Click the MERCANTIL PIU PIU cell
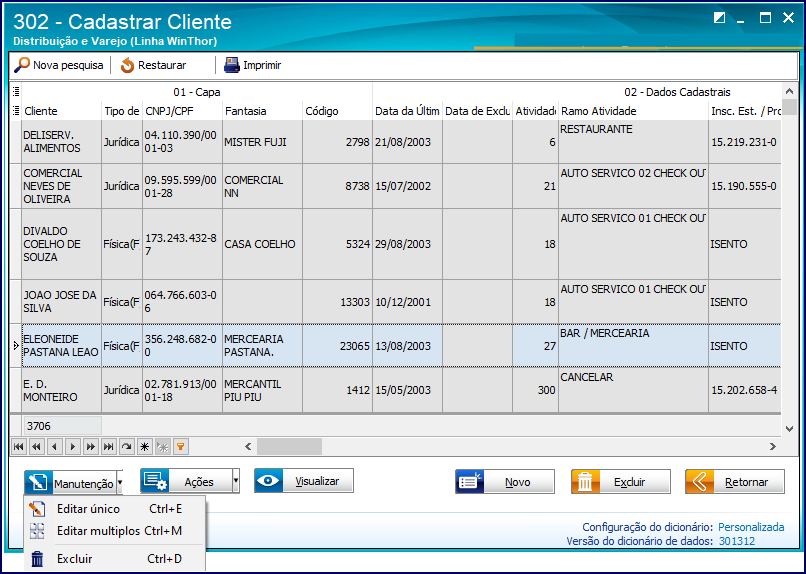806x574 pixels. (x=263, y=391)
